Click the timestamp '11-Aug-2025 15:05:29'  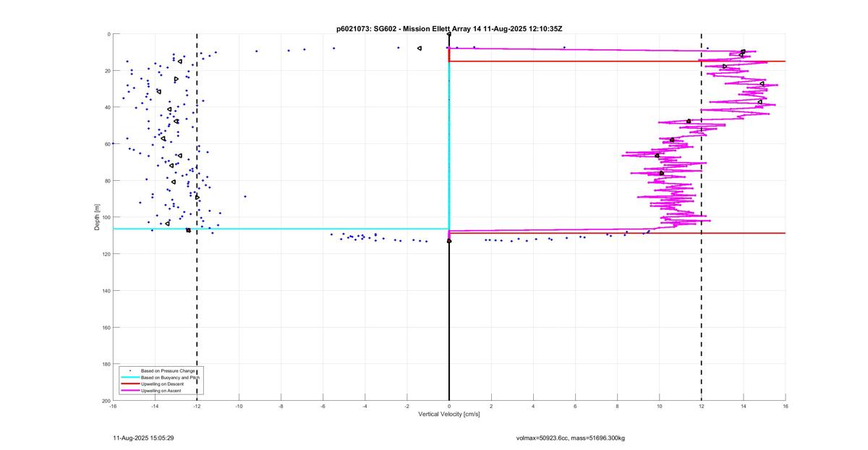click(143, 438)
